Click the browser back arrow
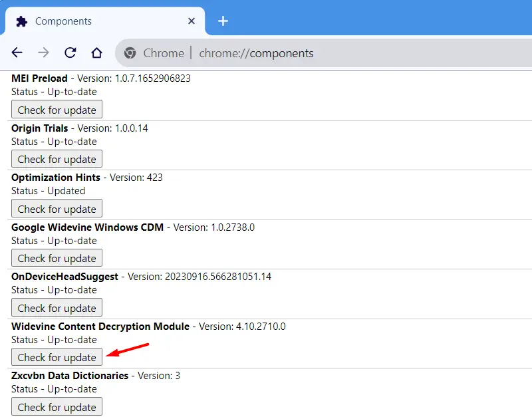 pos(17,53)
